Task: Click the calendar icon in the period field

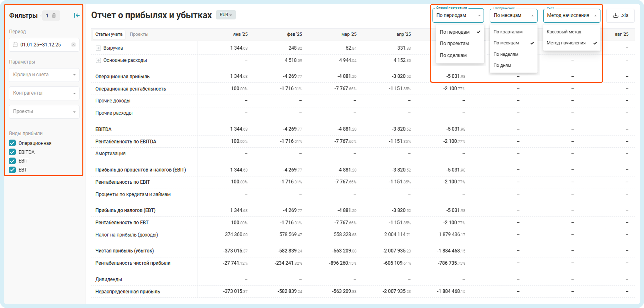Action: [x=15, y=45]
